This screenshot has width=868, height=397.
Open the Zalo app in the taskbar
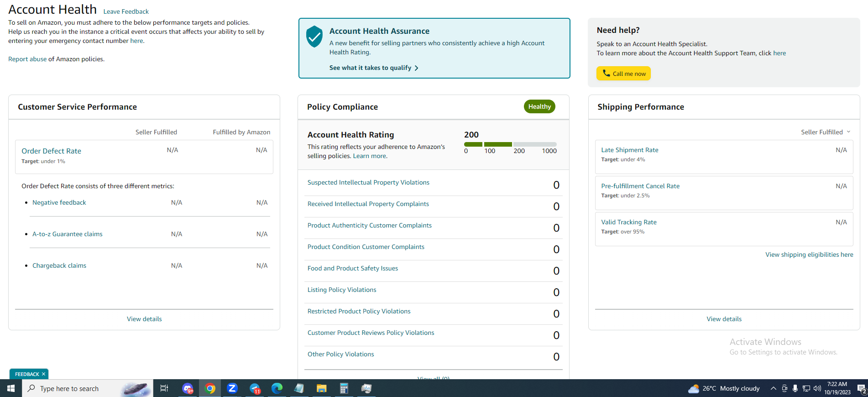[232, 388]
